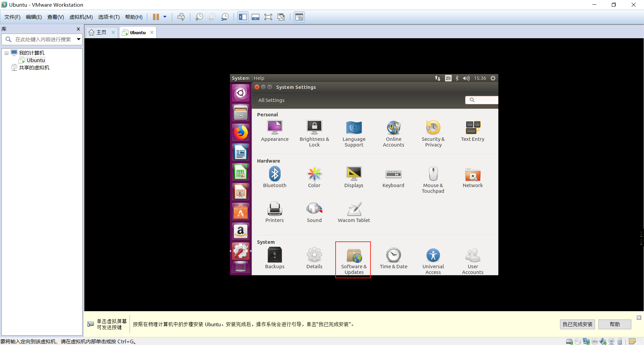Open the session gear menu in Ubuntu panel
The width and height of the screenshot is (644, 345).
(x=493, y=78)
